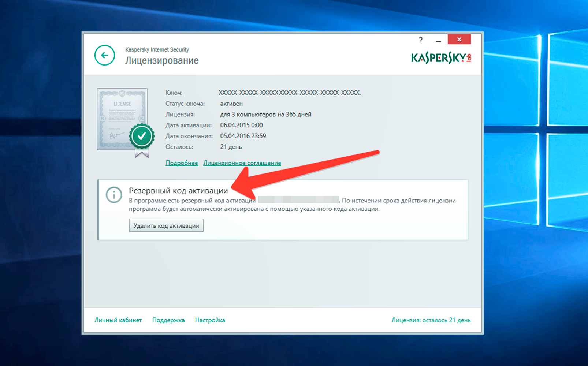The height and width of the screenshot is (366, 588).
Task: Open the Подробнее link
Action: (182, 163)
